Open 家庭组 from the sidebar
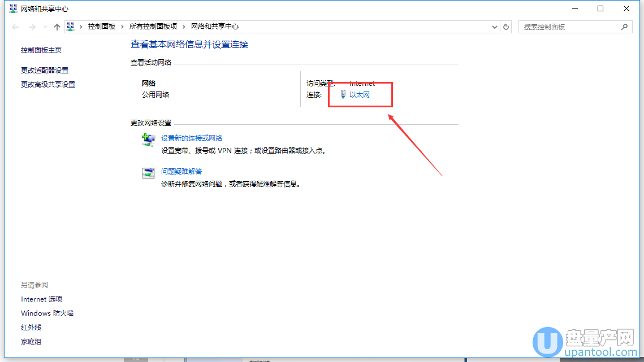 coord(31,341)
